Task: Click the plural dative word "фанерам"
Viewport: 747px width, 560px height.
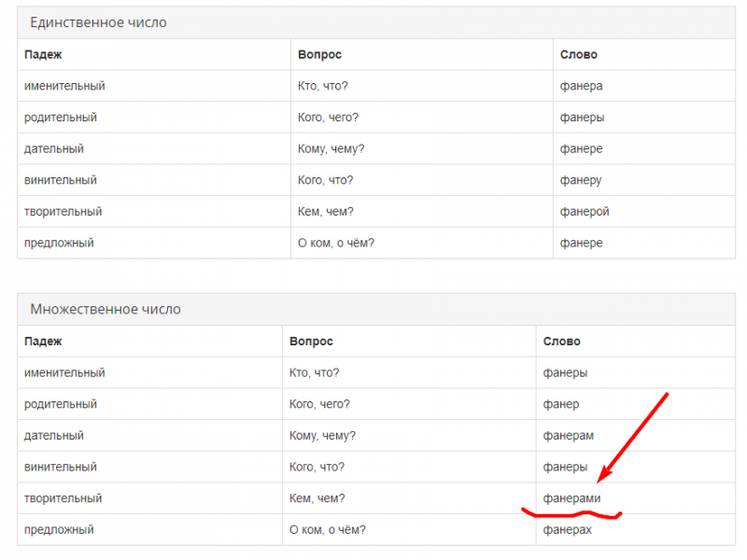Action: pos(568,436)
